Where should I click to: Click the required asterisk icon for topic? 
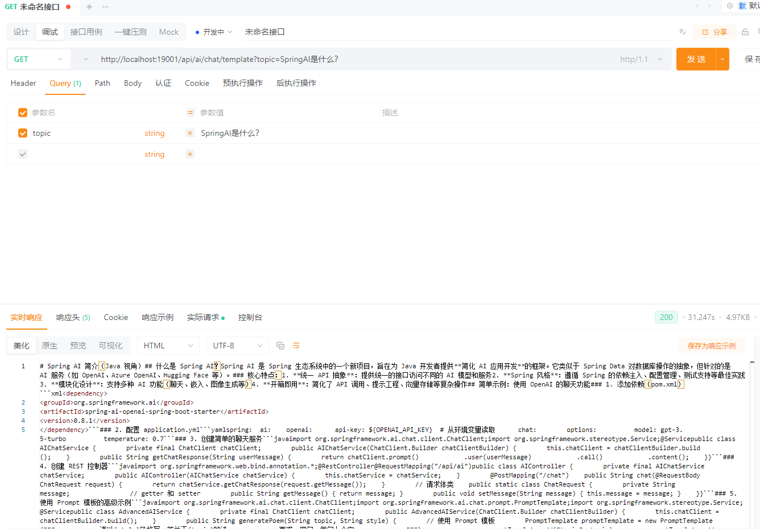pyautogui.click(x=190, y=133)
